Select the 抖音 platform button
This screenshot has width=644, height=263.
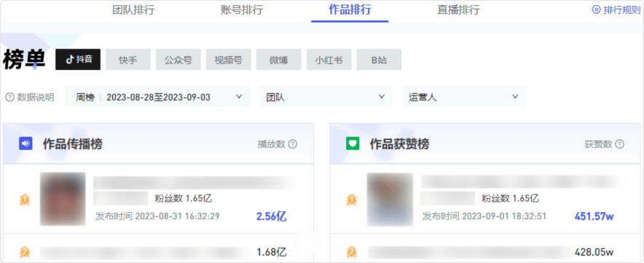[x=78, y=60]
